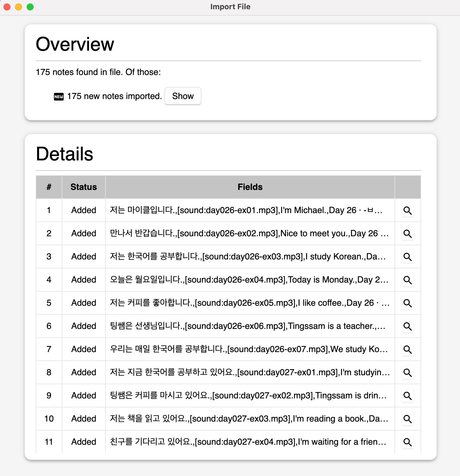Image resolution: width=460 pixels, height=476 pixels.
Task: Show the 175 newly imported notes
Action: 183,96
